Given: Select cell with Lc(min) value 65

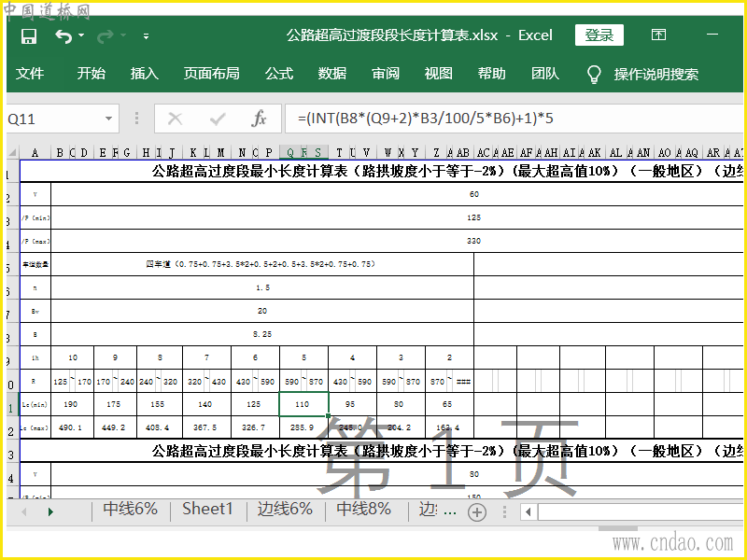Looking at the screenshot, I should 449,404.
